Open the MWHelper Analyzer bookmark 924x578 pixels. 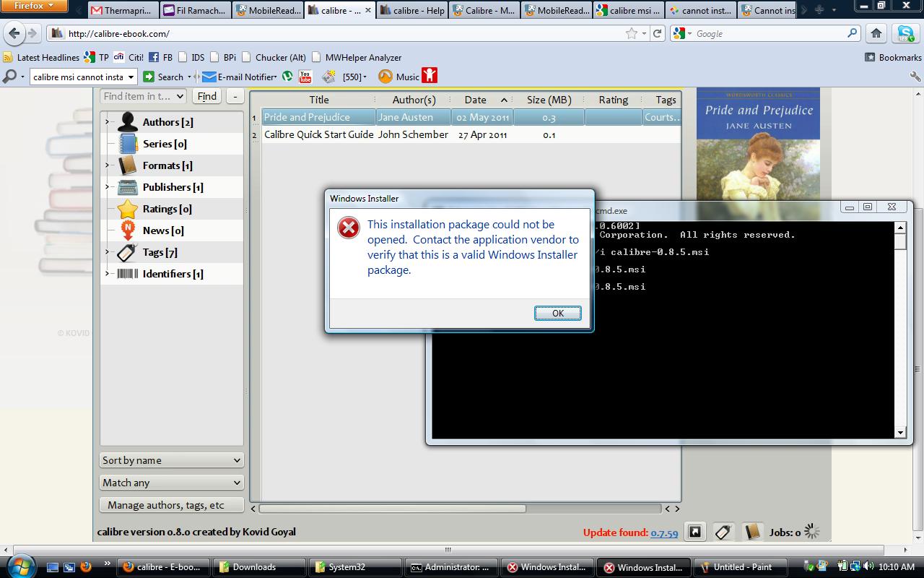point(356,57)
